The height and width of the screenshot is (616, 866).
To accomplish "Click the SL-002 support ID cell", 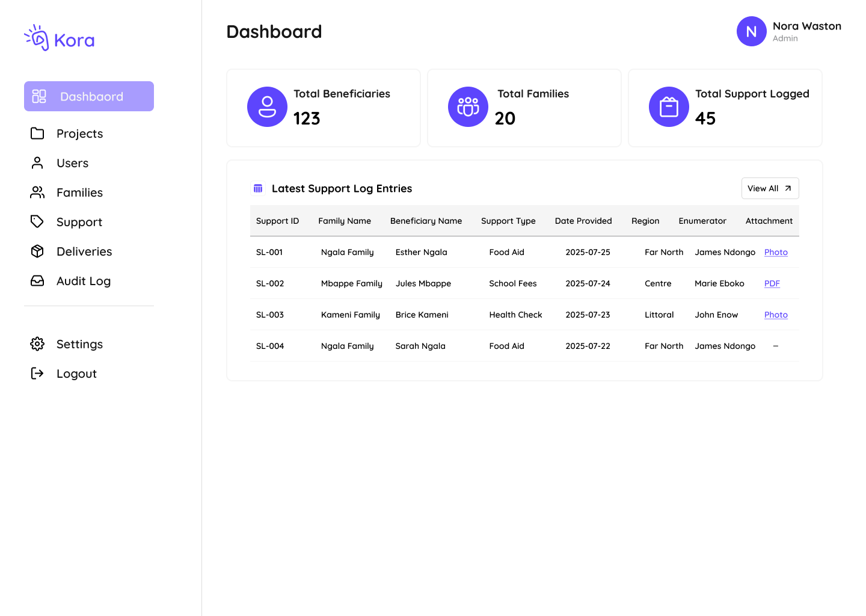I will tap(270, 283).
